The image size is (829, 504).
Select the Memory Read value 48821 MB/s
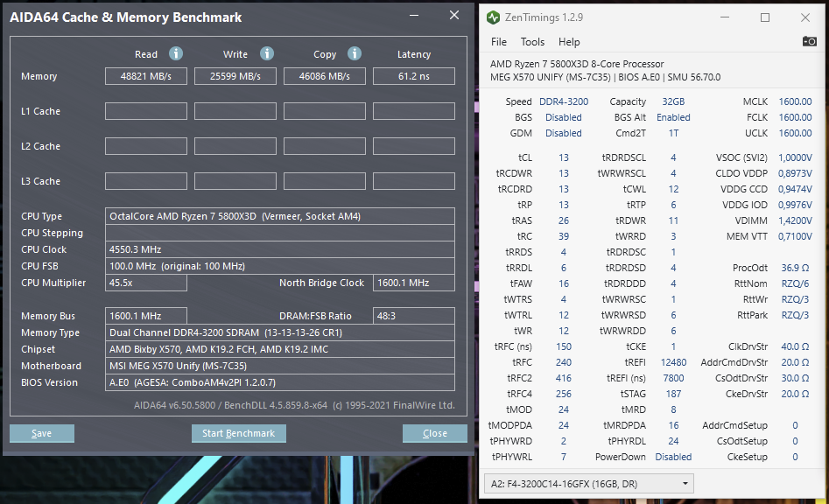point(146,76)
